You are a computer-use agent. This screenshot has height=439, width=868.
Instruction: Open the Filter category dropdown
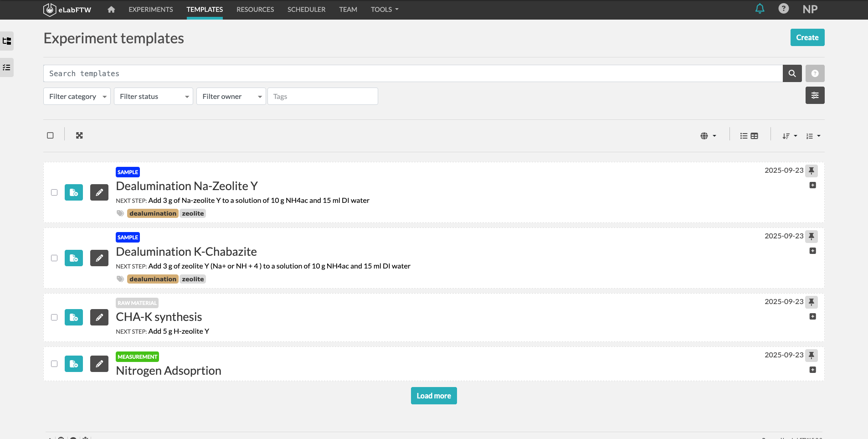pyautogui.click(x=77, y=96)
